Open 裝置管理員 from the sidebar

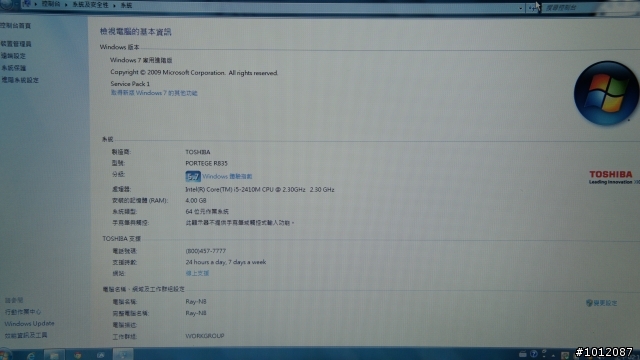click(16, 44)
